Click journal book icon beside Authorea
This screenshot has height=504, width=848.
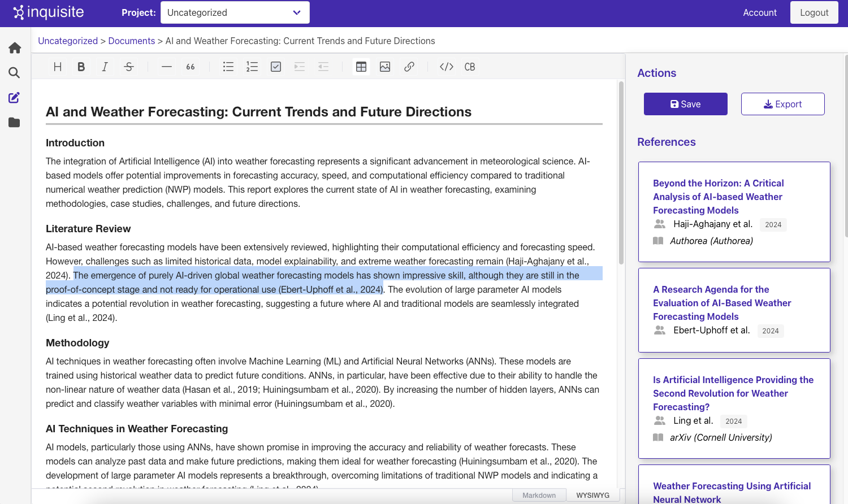658,241
